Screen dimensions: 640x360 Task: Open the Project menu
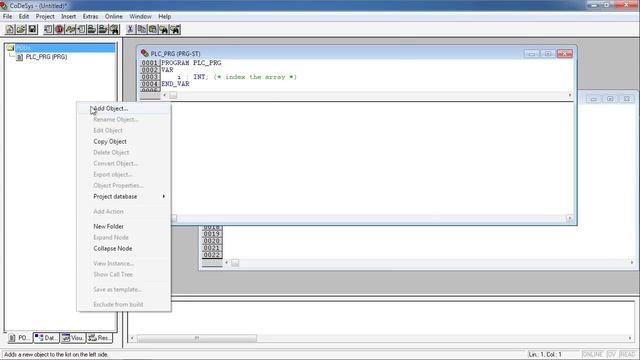tap(45, 16)
